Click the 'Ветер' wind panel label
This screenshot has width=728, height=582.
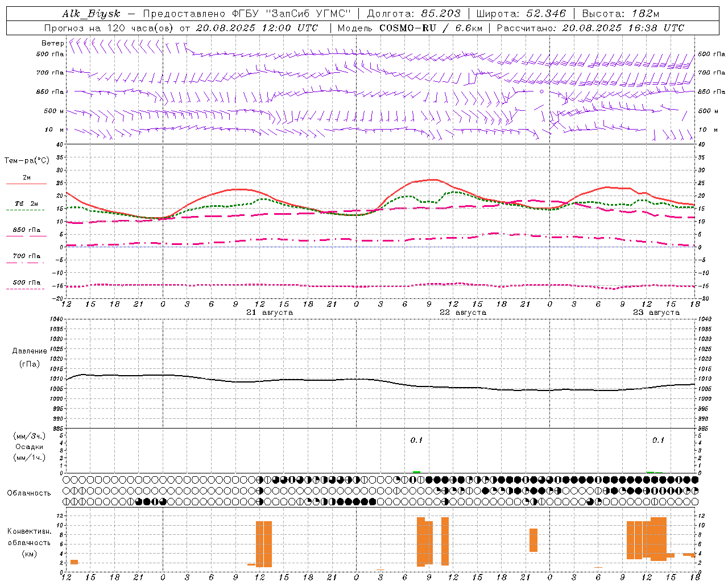52,43
